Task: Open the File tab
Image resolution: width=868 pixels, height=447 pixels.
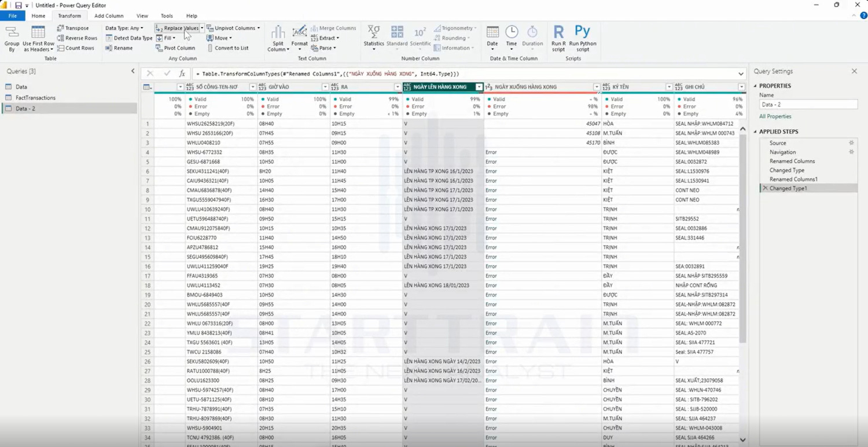Action: tap(13, 16)
